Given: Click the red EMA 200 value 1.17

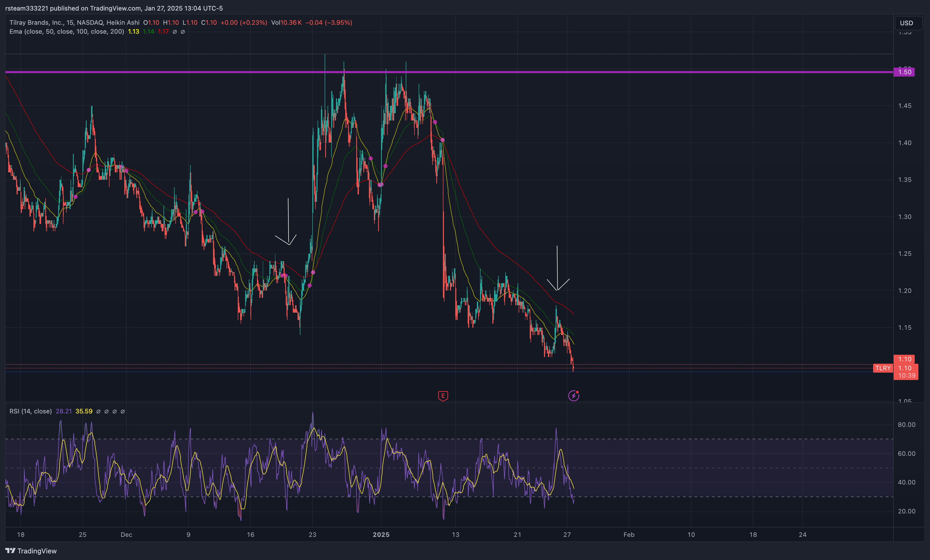Looking at the screenshot, I should (x=163, y=32).
